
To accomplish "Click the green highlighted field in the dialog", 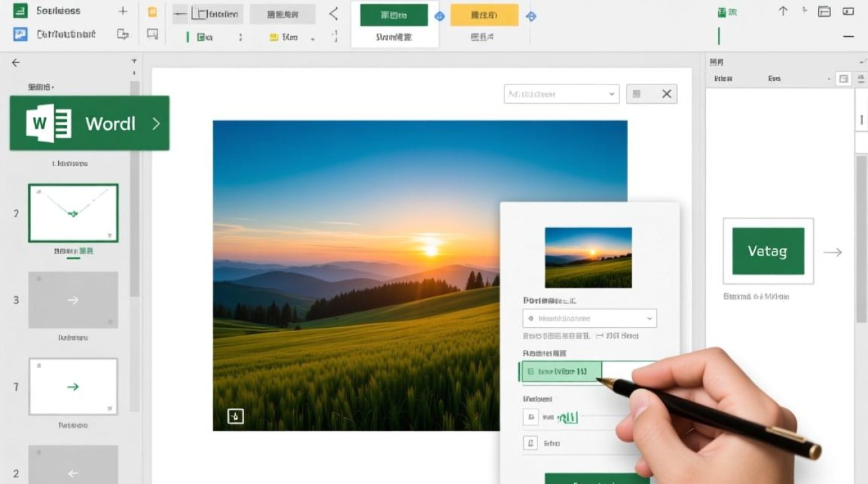I will 561,371.
